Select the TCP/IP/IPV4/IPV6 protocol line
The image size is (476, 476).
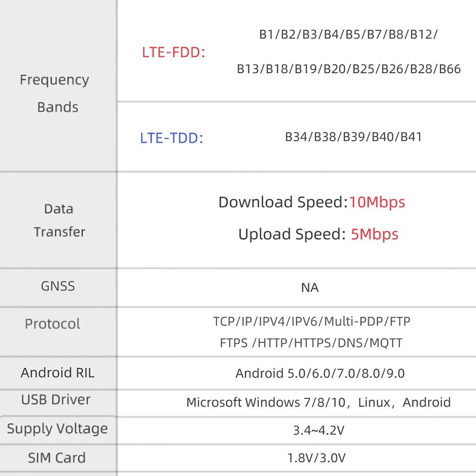(311, 321)
